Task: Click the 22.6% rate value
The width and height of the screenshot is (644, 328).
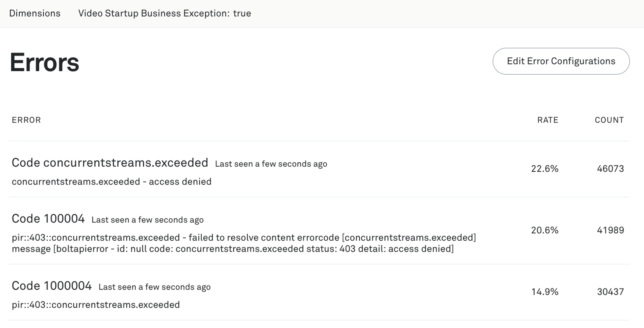Action: pos(545,169)
